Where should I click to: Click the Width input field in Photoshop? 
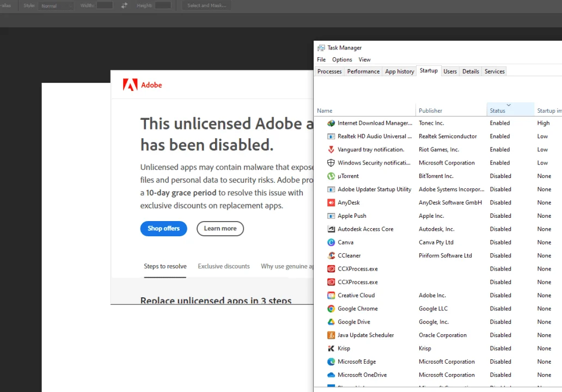(x=105, y=5)
